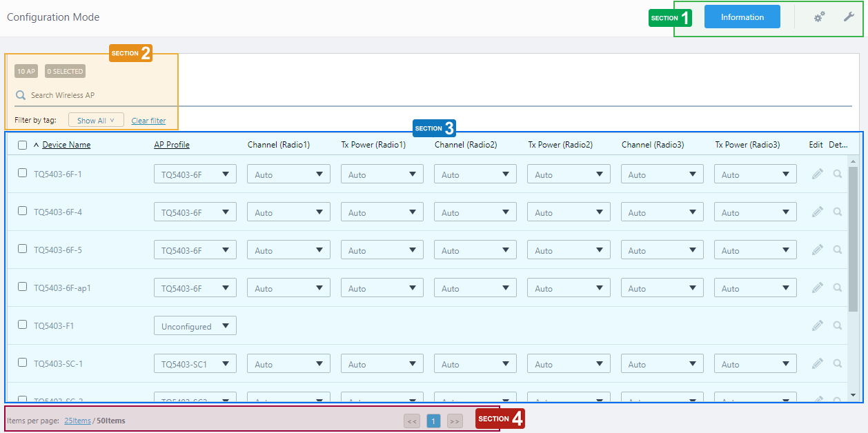This screenshot has height=433, width=868.
Task: Click the Information button
Action: (742, 17)
